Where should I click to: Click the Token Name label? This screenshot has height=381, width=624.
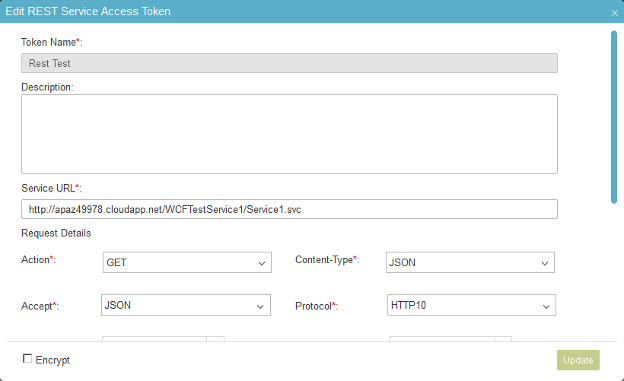click(x=51, y=42)
